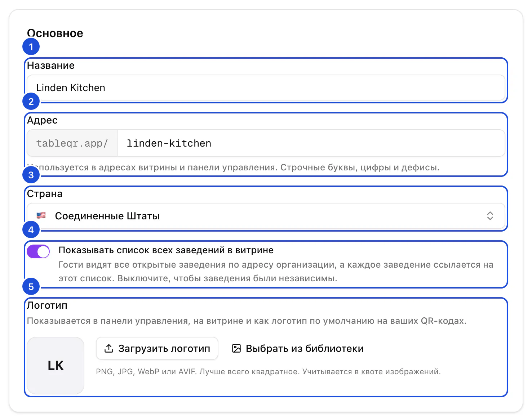This screenshot has height=420, width=532.
Task: Click the logo description mentioning QR-кодах
Action: pyautogui.click(x=247, y=321)
